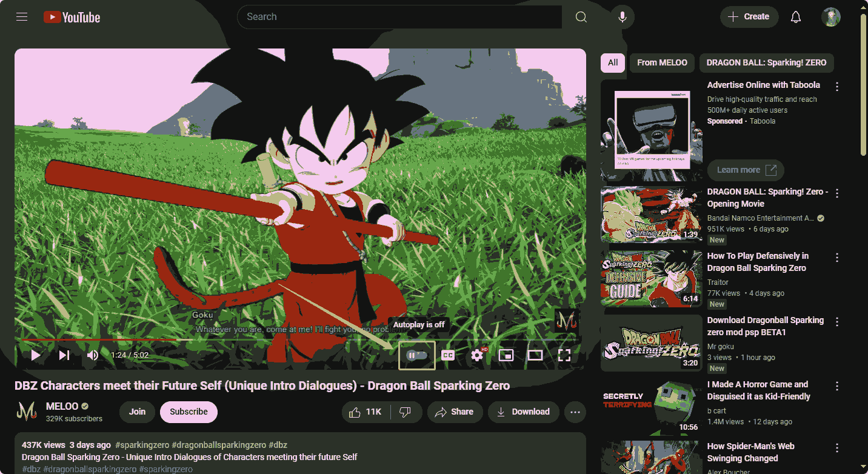Select the From MELOO chip

click(662, 62)
